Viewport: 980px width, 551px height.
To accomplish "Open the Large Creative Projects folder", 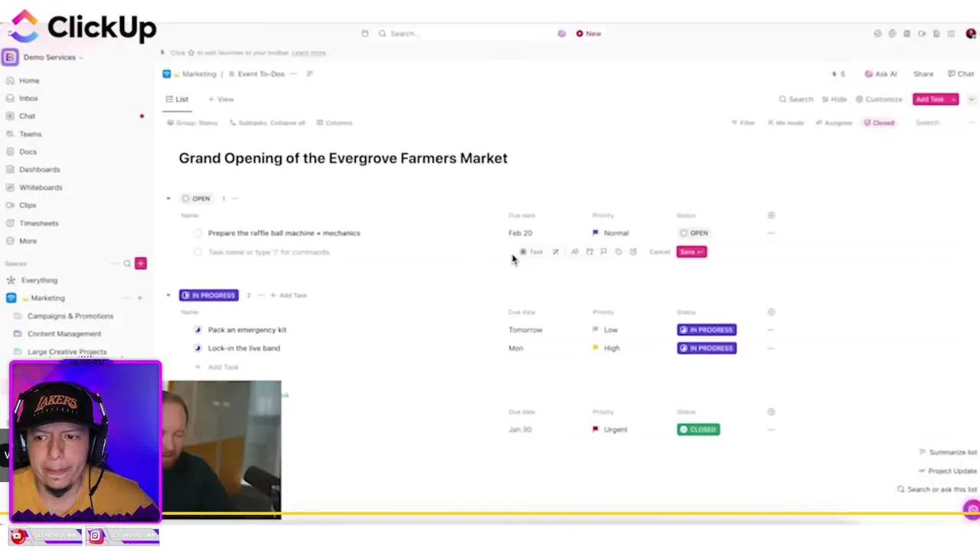I will click(x=67, y=352).
